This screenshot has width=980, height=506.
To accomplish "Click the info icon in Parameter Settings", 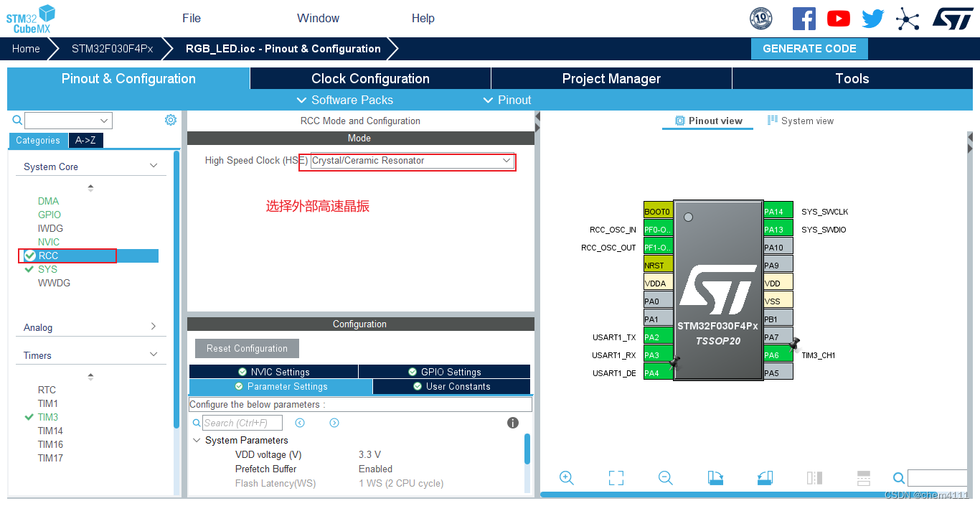I will pos(513,423).
